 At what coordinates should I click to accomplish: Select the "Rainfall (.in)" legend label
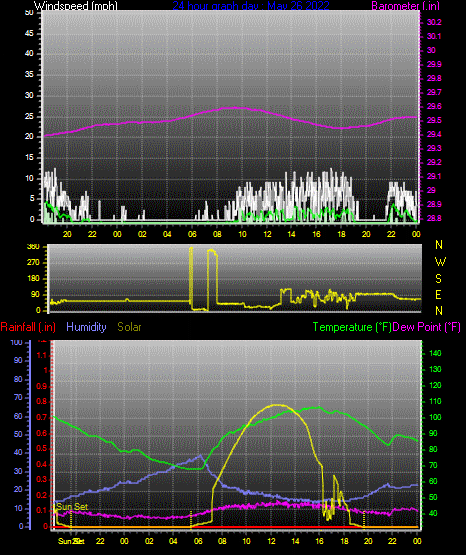point(28,327)
